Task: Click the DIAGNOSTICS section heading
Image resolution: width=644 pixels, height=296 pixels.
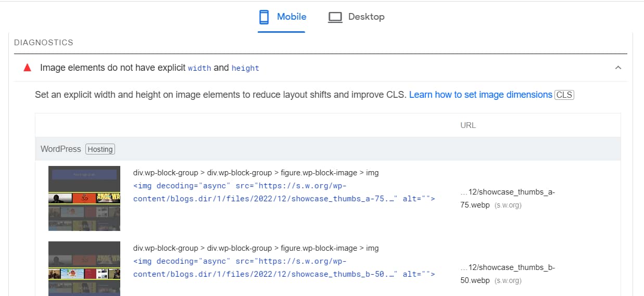Action: coord(44,43)
